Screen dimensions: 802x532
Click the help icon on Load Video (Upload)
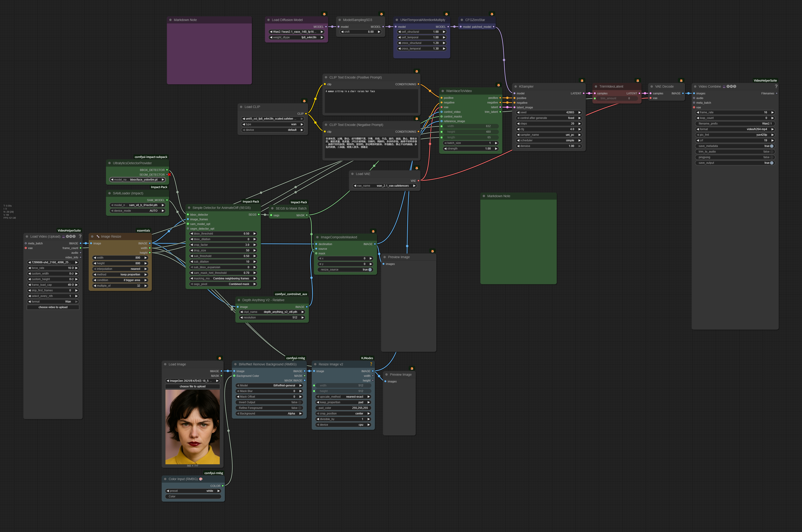click(x=80, y=236)
